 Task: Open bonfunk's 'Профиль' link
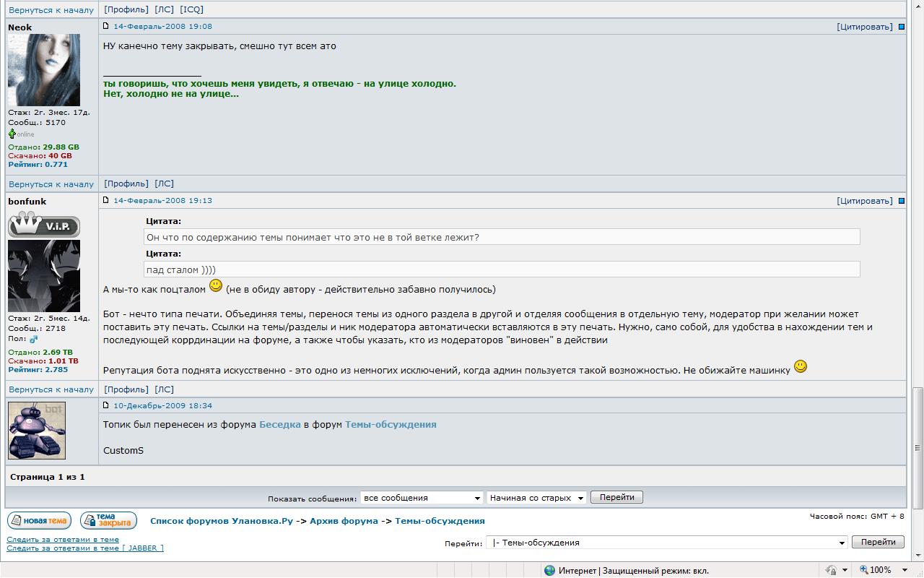coord(126,389)
